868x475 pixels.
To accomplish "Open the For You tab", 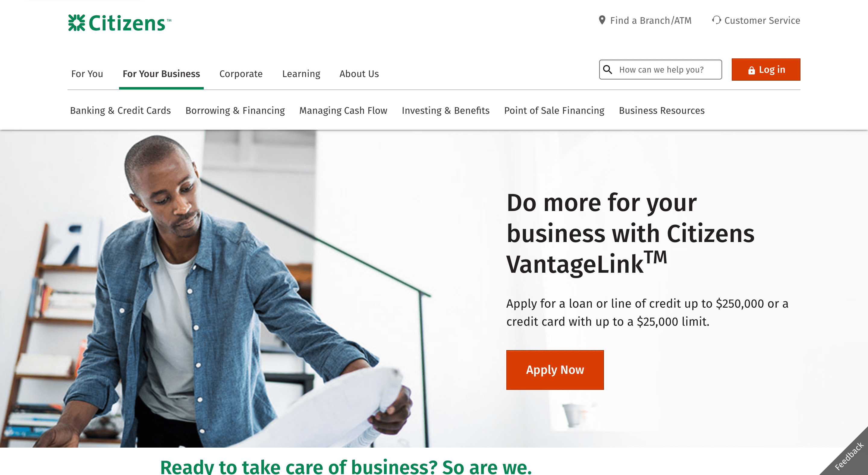I will tap(87, 74).
